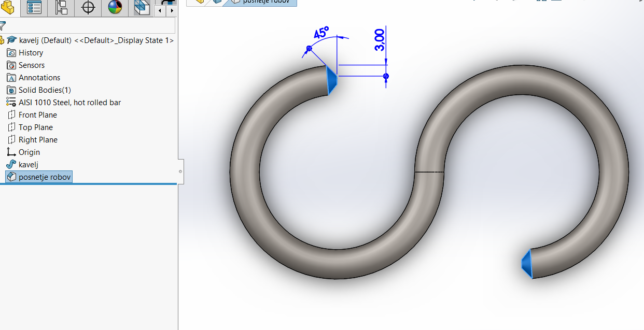Select the Front Plane

(x=38, y=115)
